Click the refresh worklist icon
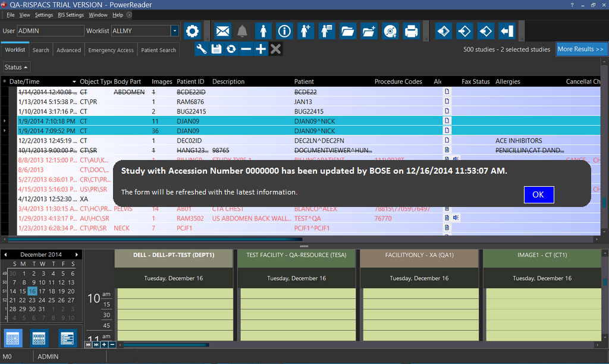Viewport: 609px width, 364px height. (231, 49)
